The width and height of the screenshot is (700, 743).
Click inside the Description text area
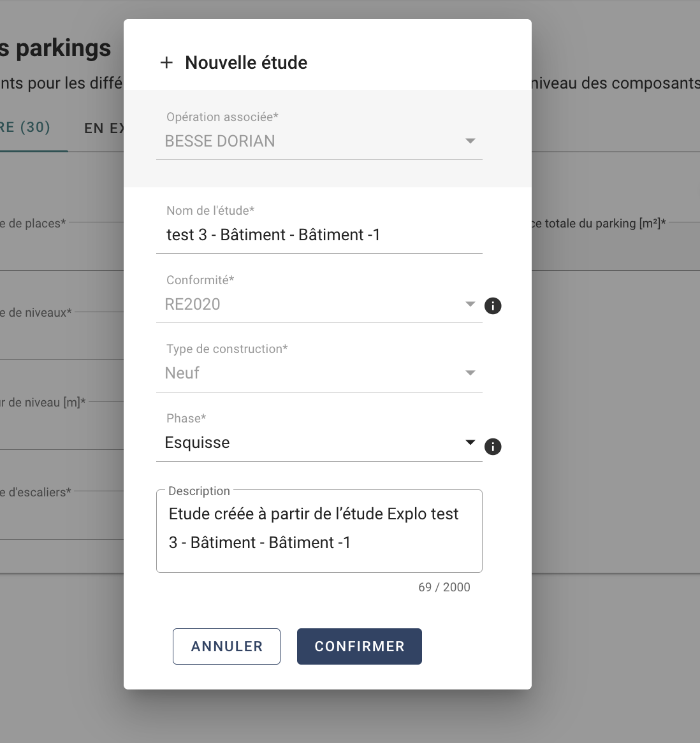(319, 531)
